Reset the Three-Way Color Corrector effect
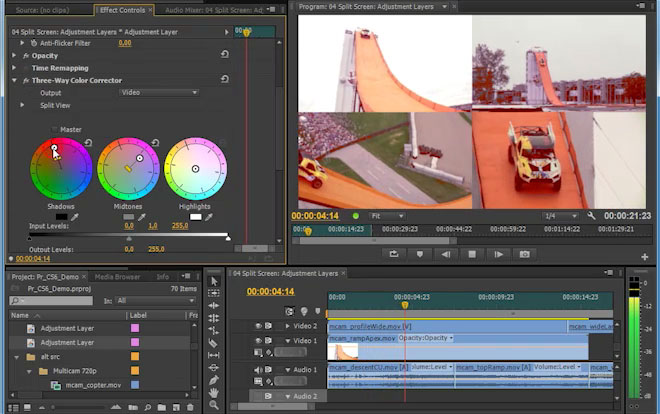 (x=225, y=80)
